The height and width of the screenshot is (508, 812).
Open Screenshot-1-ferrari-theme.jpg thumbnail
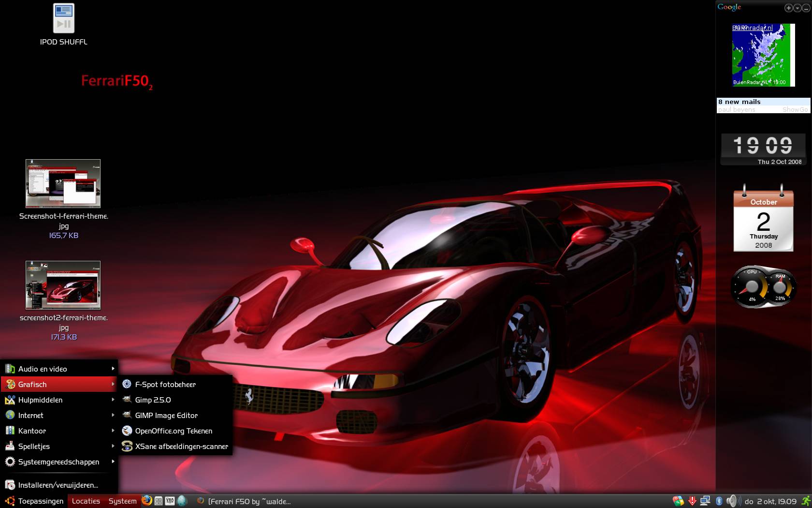pyautogui.click(x=63, y=183)
